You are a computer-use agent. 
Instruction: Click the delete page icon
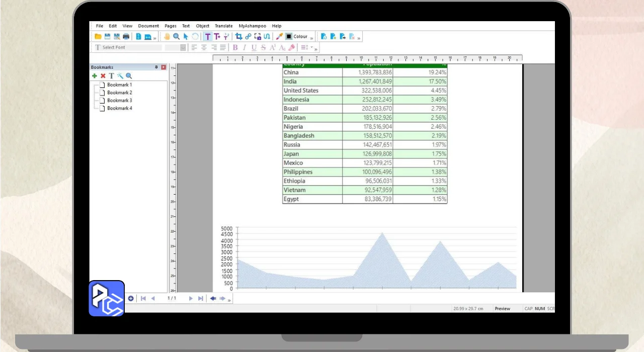pyautogui.click(x=352, y=36)
